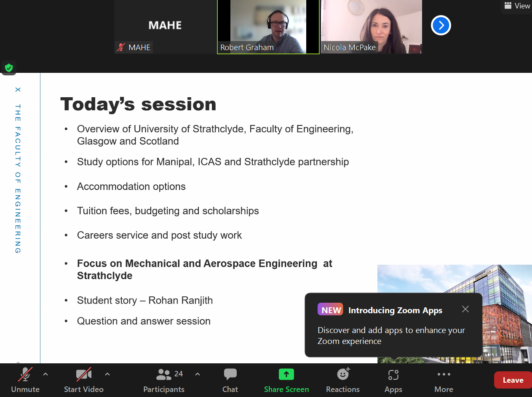The width and height of the screenshot is (532, 397).
Task: Select Nicola McPake's video tile
Action: point(371,26)
